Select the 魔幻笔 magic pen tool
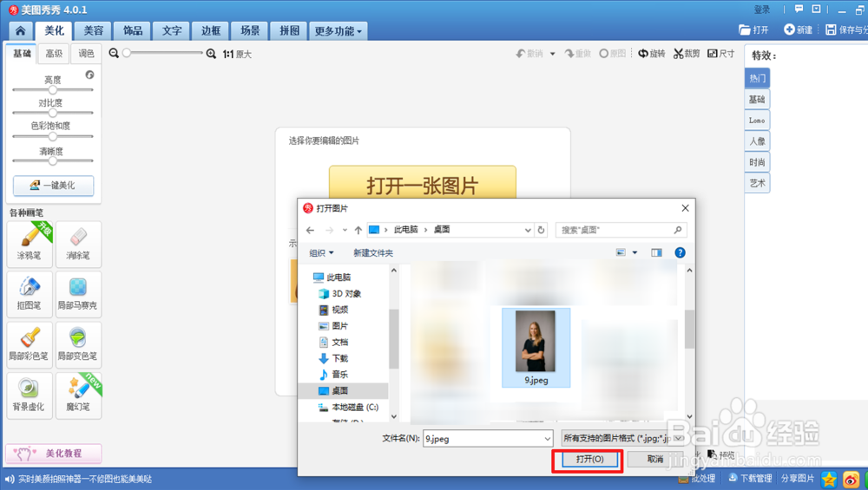 [78, 395]
